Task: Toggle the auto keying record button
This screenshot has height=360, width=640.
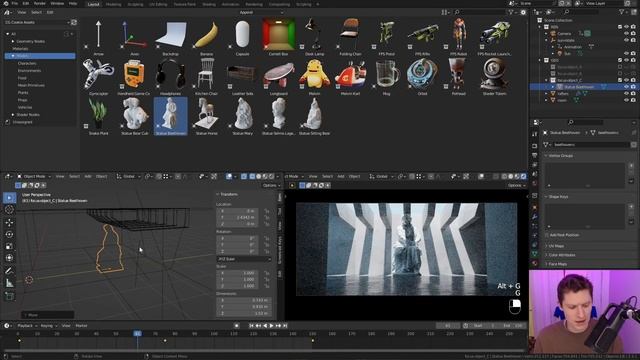Action: coord(236,326)
